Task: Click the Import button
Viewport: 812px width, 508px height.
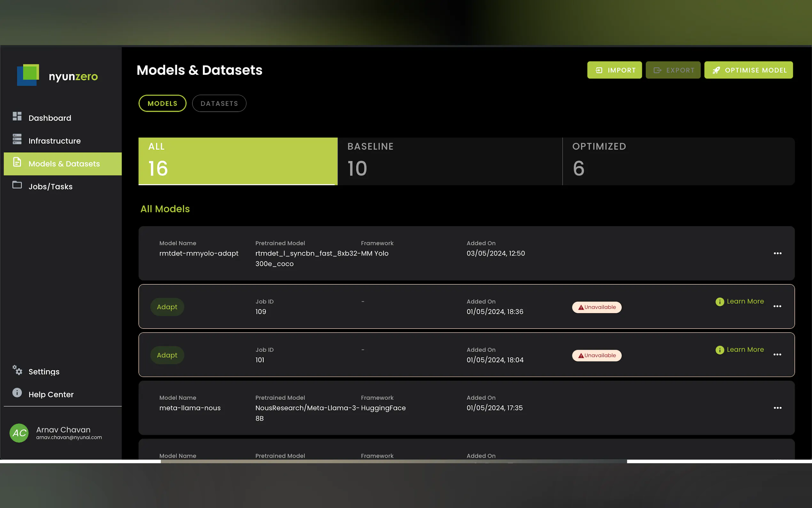Action: [614, 70]
